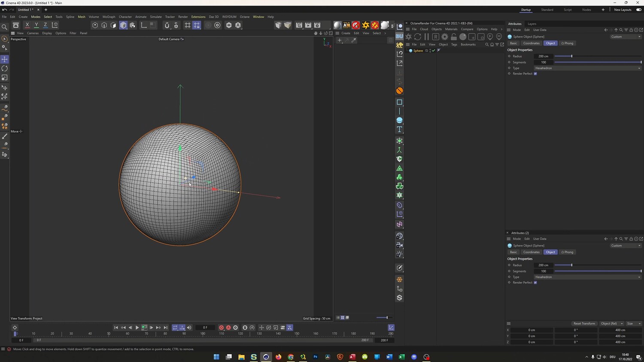Go to the start of the timeline
The width and height of the screenshot is (644, 362).
click(x=116, y=328)
